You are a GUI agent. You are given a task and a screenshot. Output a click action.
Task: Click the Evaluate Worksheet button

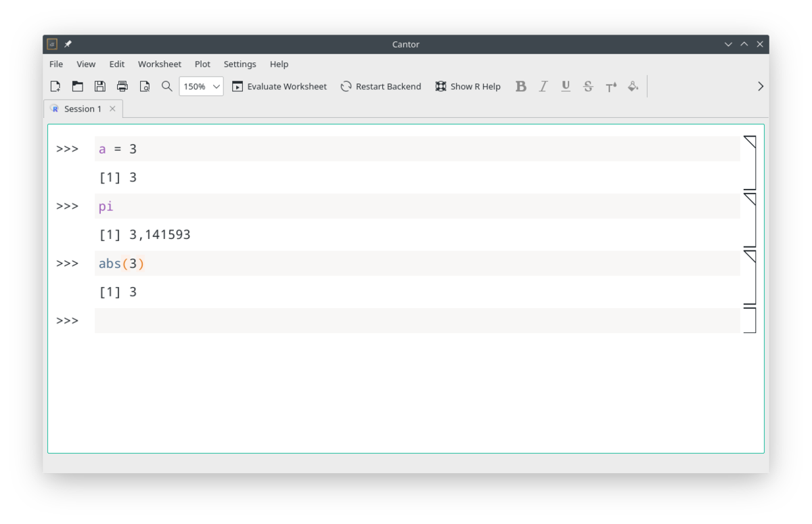(x=279, y=86)
